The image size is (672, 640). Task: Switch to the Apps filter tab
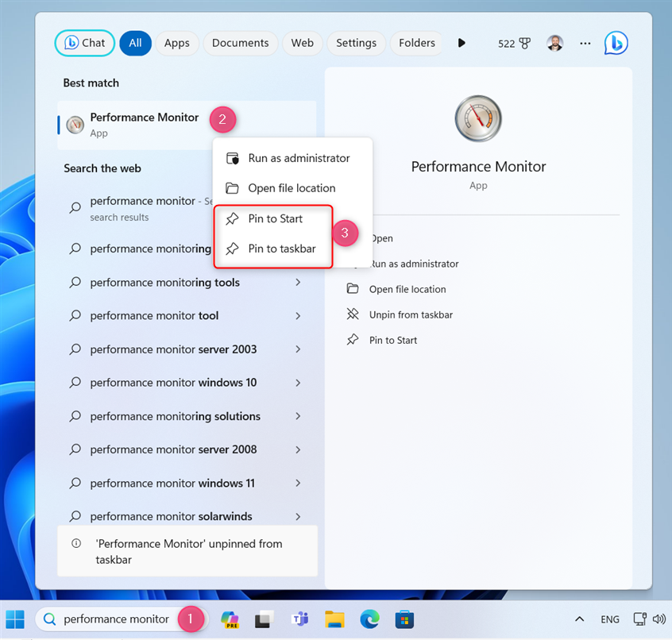click(177, 43)
